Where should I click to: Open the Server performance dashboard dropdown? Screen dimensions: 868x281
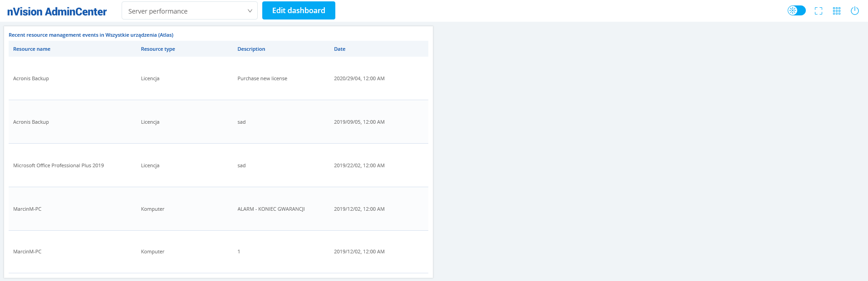point(190,11)
